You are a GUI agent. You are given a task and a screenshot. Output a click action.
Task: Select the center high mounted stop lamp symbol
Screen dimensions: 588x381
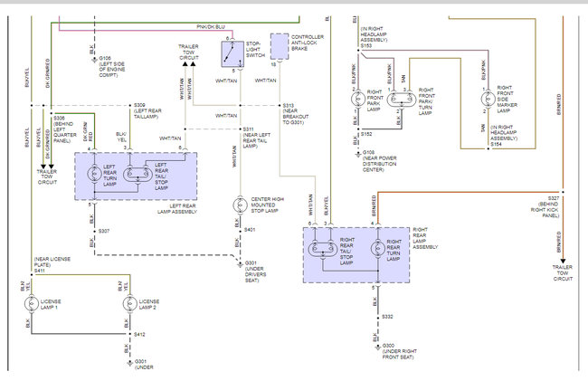[x=241, y=205]
